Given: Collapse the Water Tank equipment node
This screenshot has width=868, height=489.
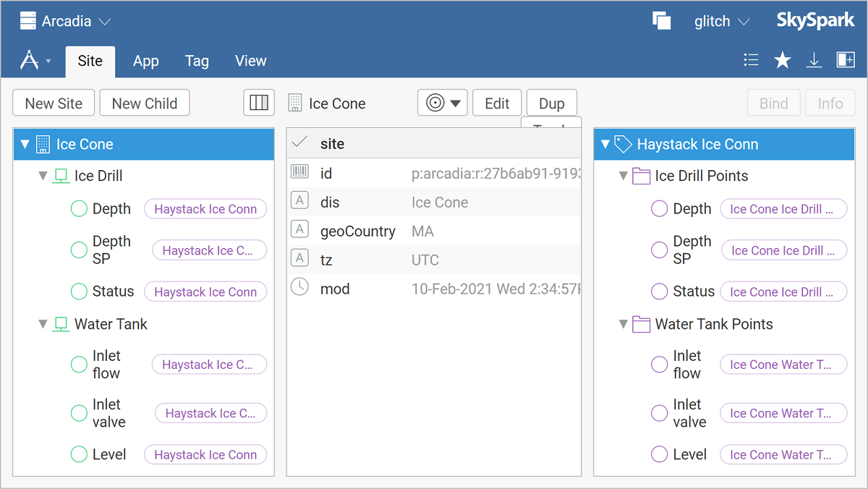Looking at the screenshot, I should 43,325.
